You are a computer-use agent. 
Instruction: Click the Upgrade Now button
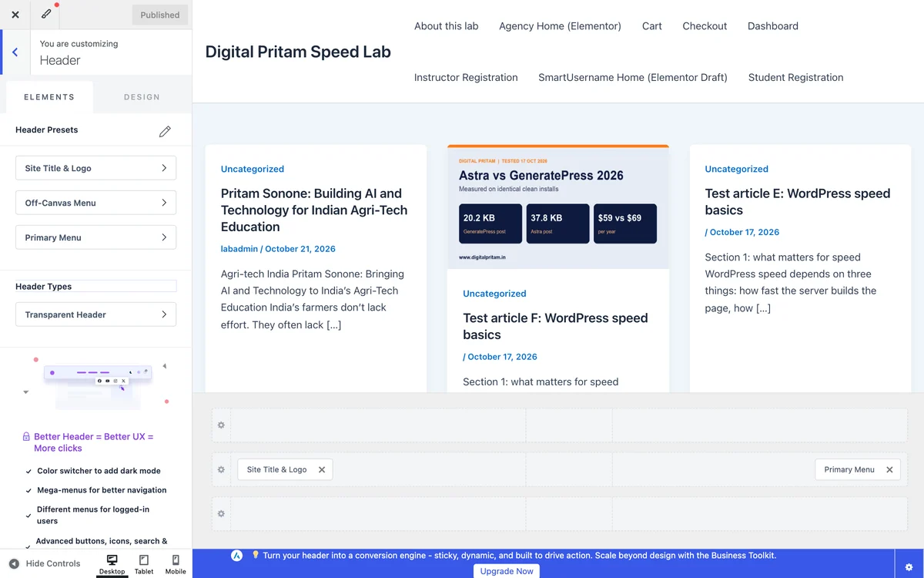(507, 571)
